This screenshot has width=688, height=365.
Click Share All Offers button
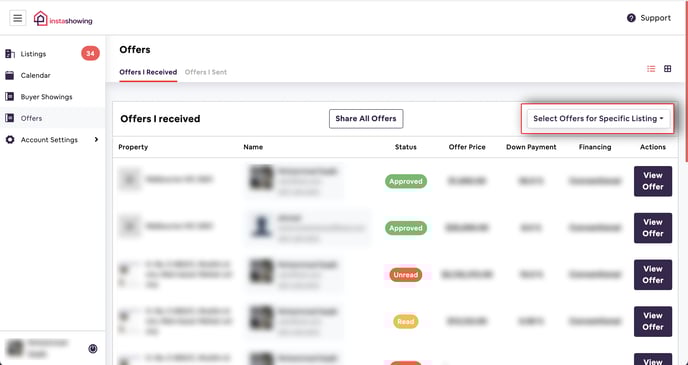(366, 119)
